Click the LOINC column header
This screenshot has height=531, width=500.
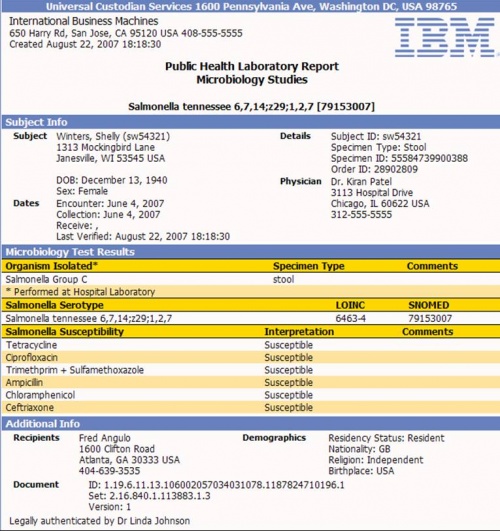tap(350, 305)
